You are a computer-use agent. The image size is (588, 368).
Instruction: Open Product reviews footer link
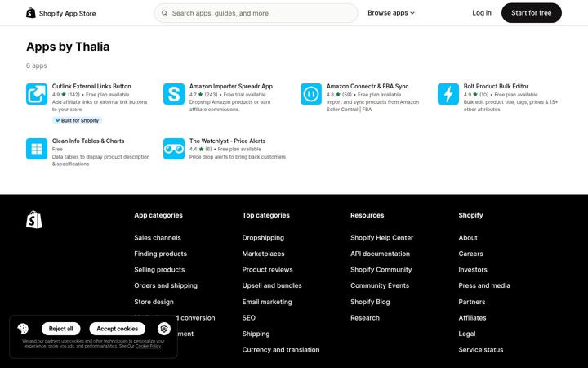(x=267, y=270)
